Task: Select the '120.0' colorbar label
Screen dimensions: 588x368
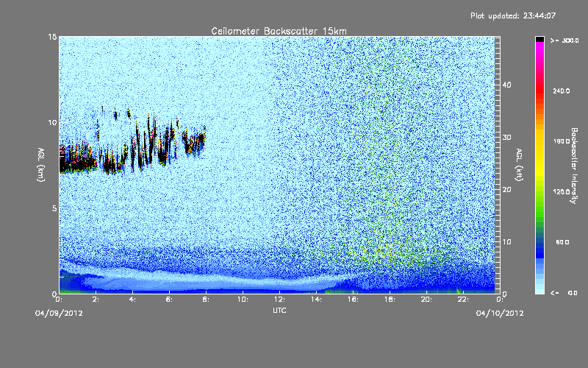Action: (x=562, y=191)
